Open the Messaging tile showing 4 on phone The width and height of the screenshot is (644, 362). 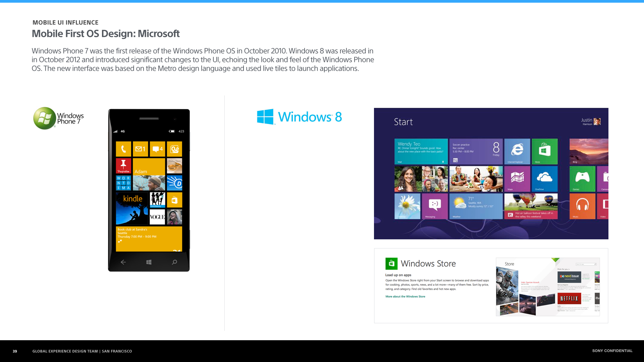(x=158, y=149)
